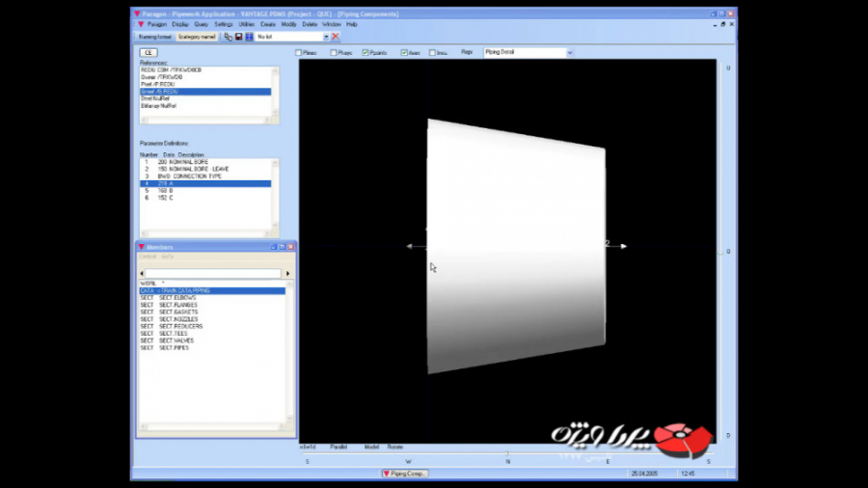Viewport: 868px width, 488px height.
Task: Open the Piping Detail representation dropdown
Action: pyautogui.click(x=570, y=53)
